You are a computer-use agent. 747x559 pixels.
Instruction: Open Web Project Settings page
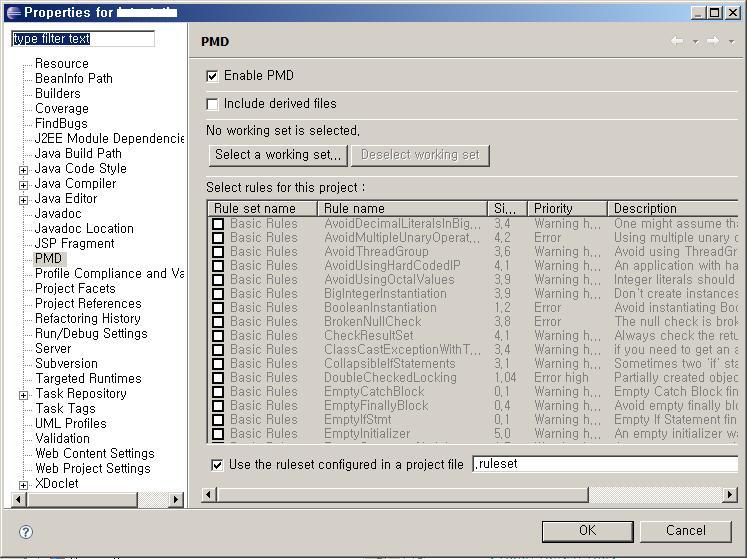pos(93,469)
